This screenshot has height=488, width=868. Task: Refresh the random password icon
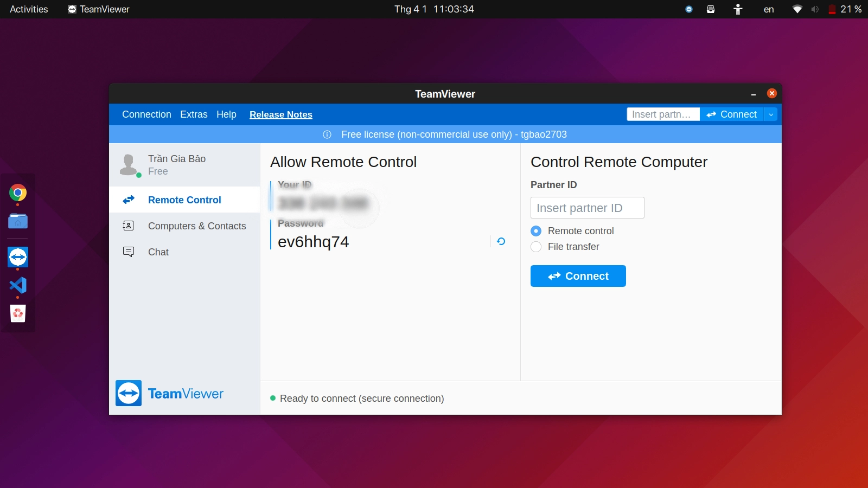coord(501,241)
